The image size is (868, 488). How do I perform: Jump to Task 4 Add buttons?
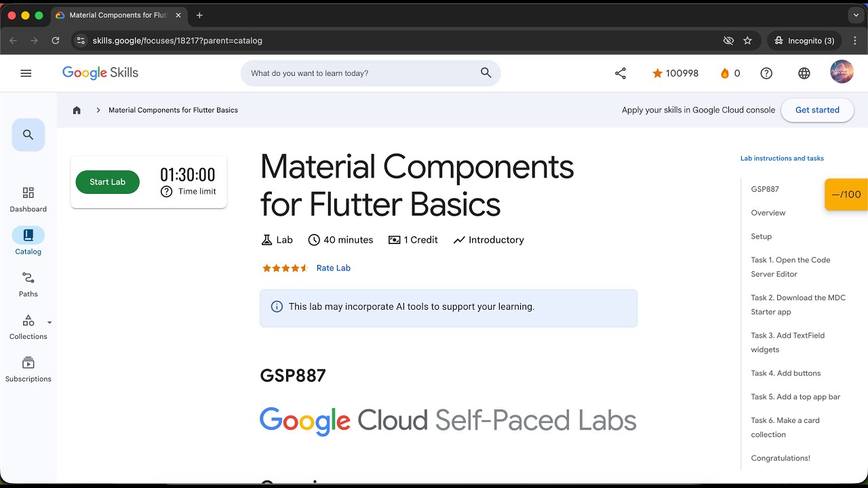point(786,373)
